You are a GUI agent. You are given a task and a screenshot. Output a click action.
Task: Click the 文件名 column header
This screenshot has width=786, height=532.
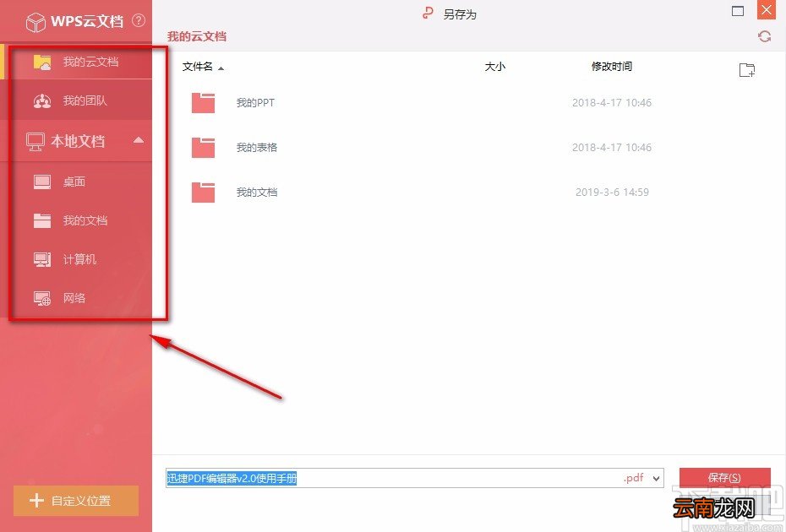198,67
